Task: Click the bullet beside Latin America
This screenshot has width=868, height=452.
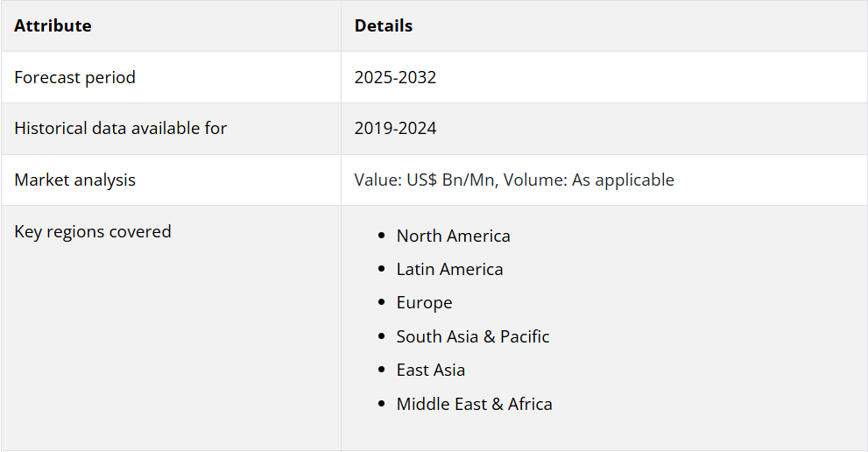Action: (x=380, y=270)
